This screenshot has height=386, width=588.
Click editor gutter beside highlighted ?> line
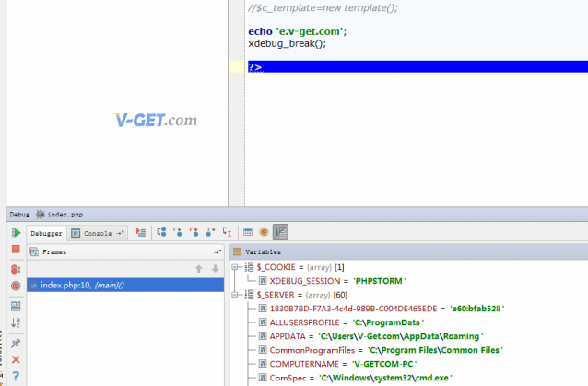point(237,66)
